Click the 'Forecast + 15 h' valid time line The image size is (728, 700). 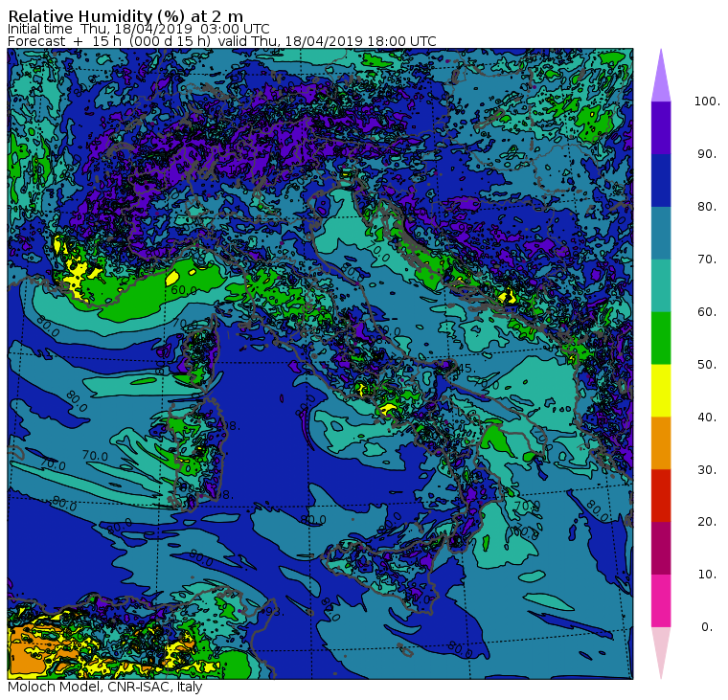(x=222, y=41)
